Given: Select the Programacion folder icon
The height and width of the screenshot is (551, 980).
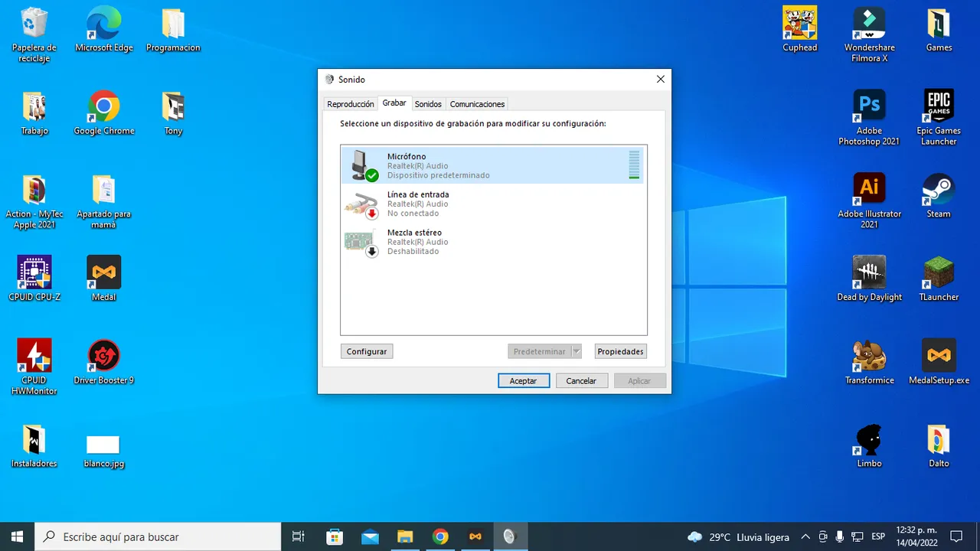Looking at the screenshot, I should [173, 30].
